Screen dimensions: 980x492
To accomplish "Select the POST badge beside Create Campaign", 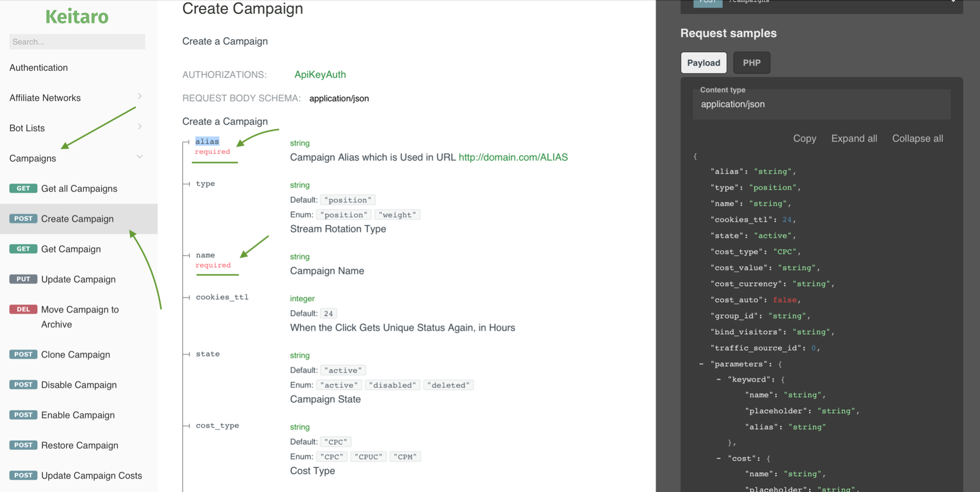I will [x=23, y=219].
